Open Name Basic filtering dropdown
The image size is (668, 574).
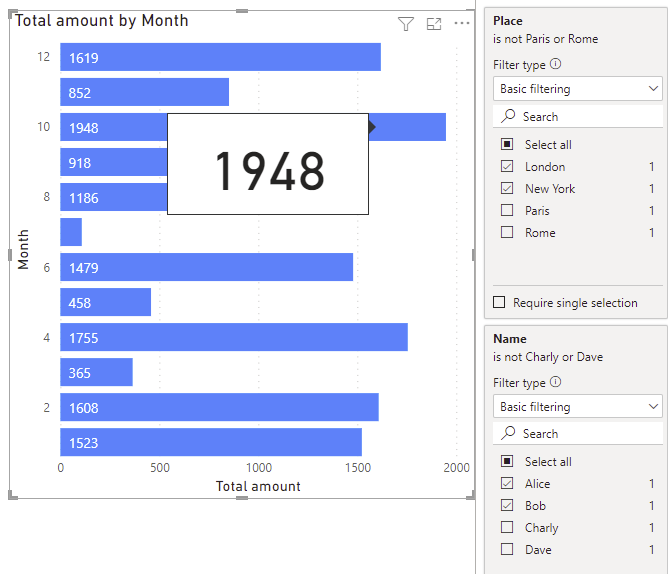[578, 407]
